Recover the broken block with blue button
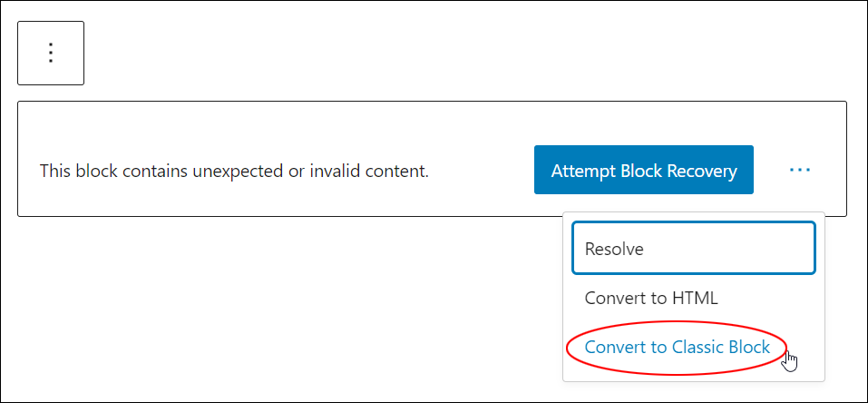The height and width of the screenshot is (403, 868). pos(643,170)
